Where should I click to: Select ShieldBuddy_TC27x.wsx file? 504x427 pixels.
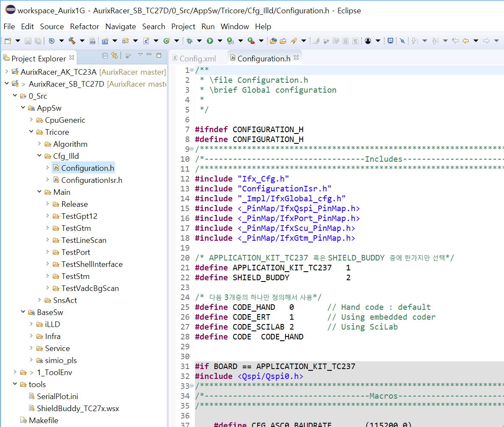tap(78, 409)
